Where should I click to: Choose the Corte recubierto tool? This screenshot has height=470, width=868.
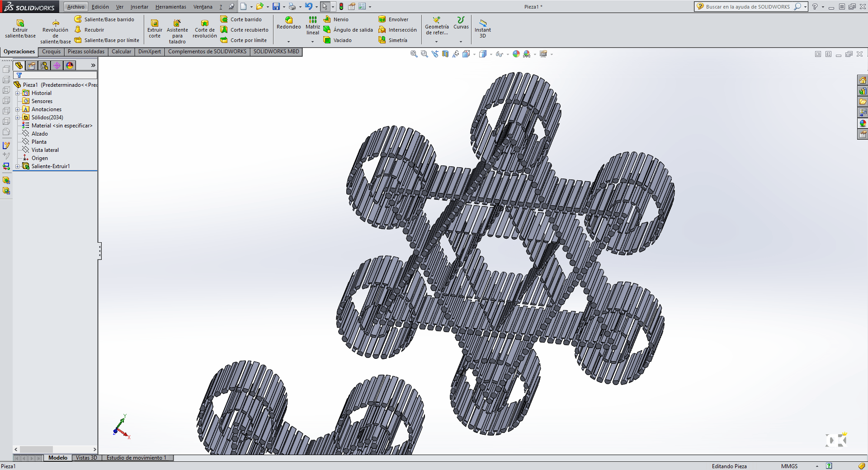[245, 30]
